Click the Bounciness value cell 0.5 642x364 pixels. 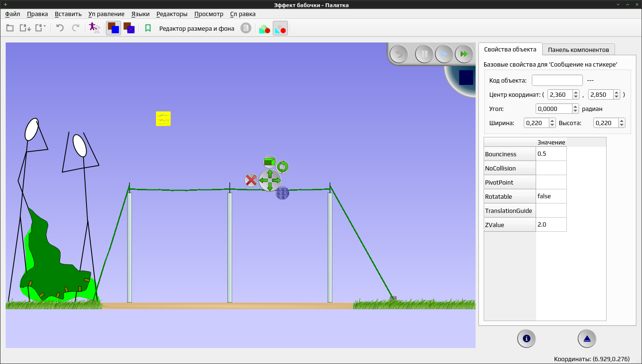[551, 154]
